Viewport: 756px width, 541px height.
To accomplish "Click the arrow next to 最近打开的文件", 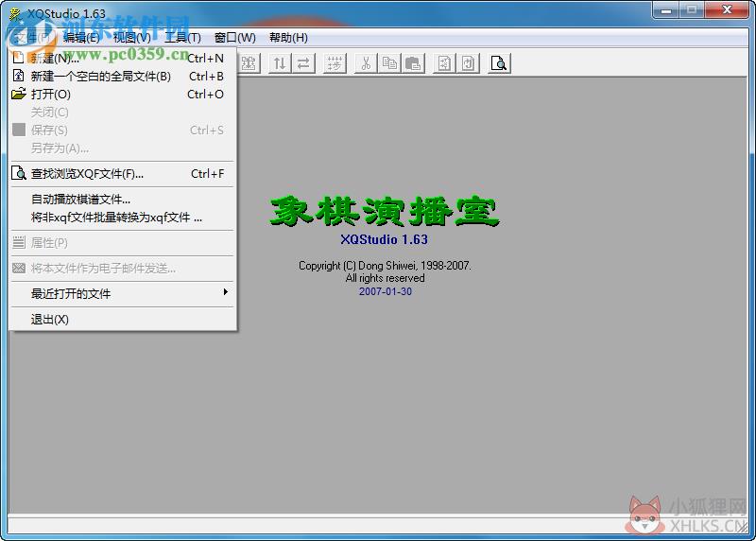I will (225, 292).
